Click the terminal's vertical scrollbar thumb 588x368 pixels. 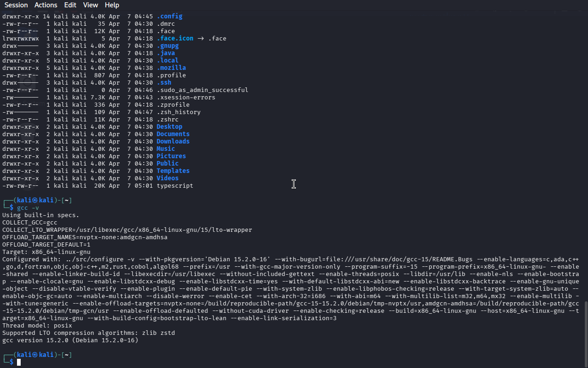[x=585, y=333]
